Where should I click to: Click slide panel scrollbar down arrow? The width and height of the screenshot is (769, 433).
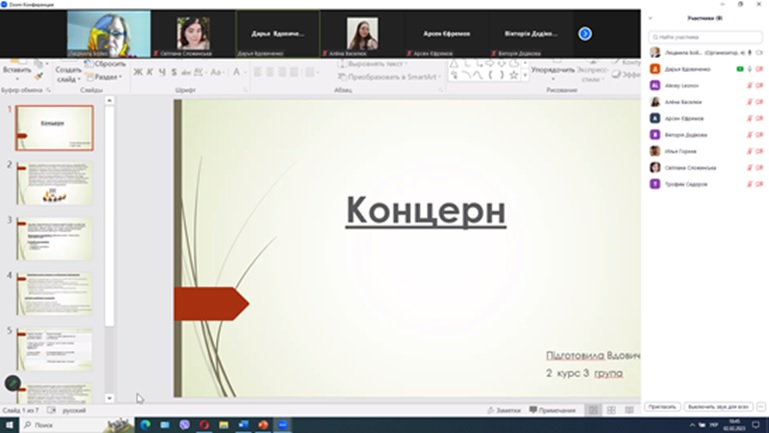[x=109, y=398]
